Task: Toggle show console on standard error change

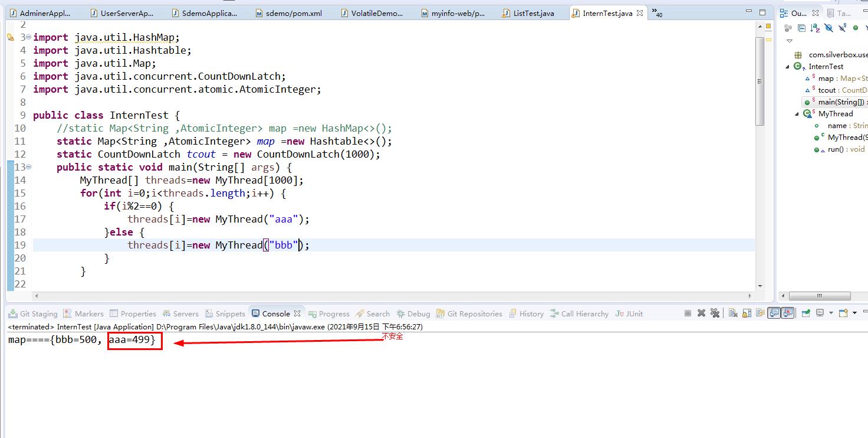Action: click(x=788, y=313)
